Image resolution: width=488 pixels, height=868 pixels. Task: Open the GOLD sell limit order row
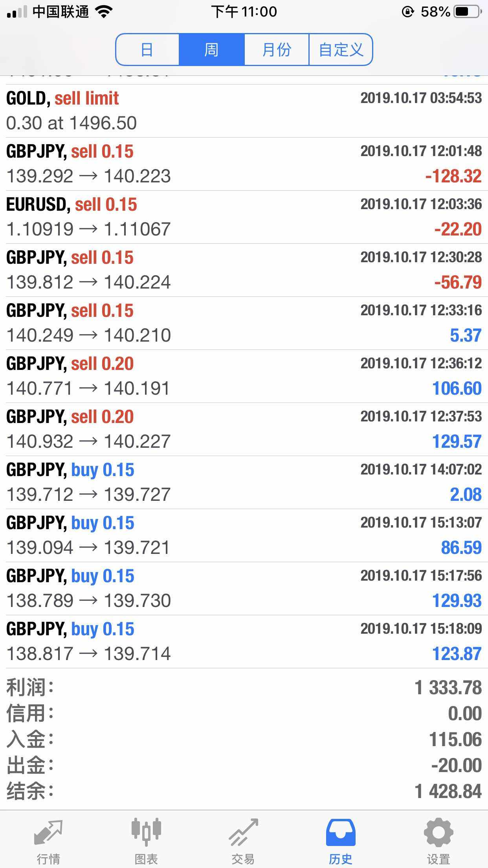(244, 111)
